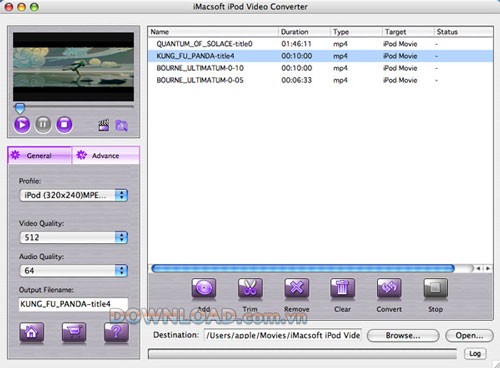The image size is (500, 368).
Task: Minimize the window with the yellow button
Action: point(22,7)
